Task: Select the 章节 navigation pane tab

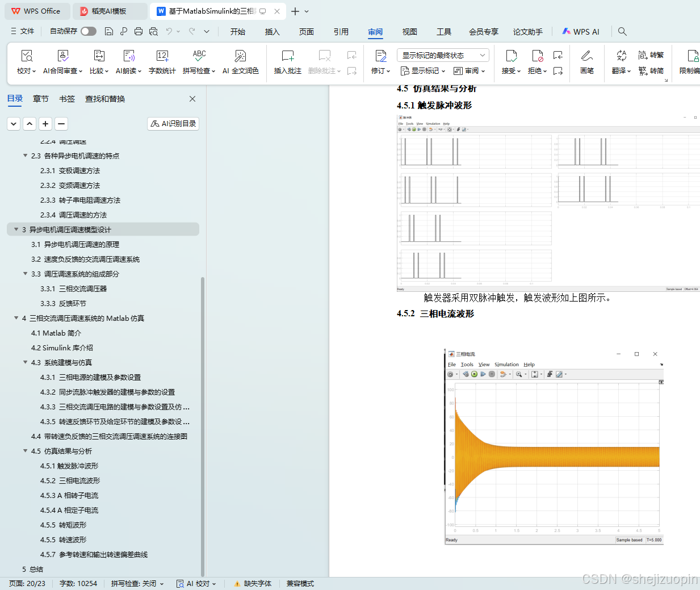Action: click(41, 99)
